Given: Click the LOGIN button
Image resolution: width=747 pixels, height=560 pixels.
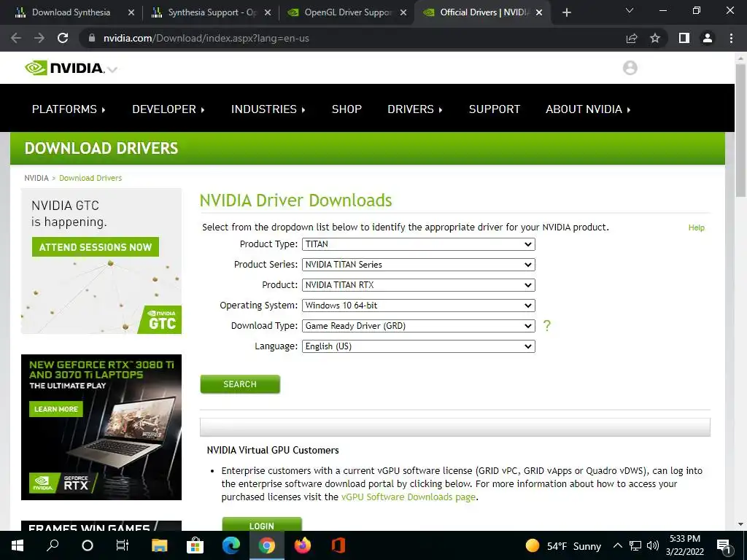Looking at the screenshot, I should [262, 525].
